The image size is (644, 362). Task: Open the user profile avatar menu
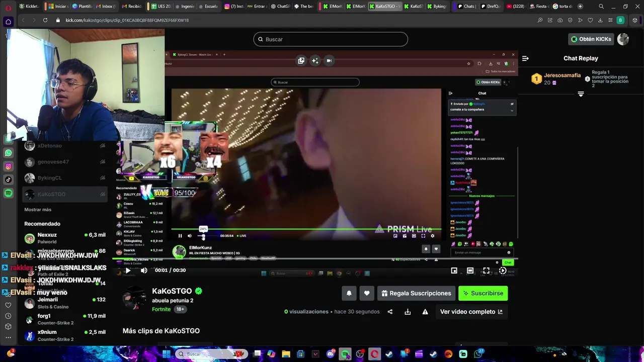[623, 39]
